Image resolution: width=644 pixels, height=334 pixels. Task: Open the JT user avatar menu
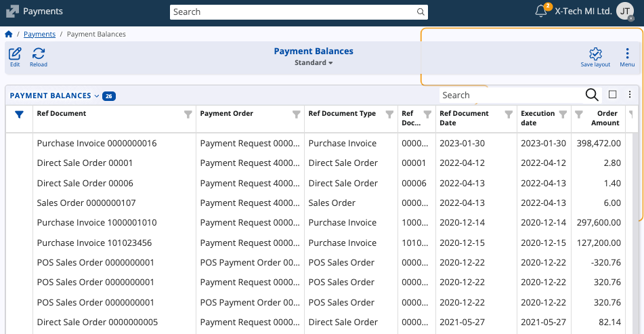624,12
